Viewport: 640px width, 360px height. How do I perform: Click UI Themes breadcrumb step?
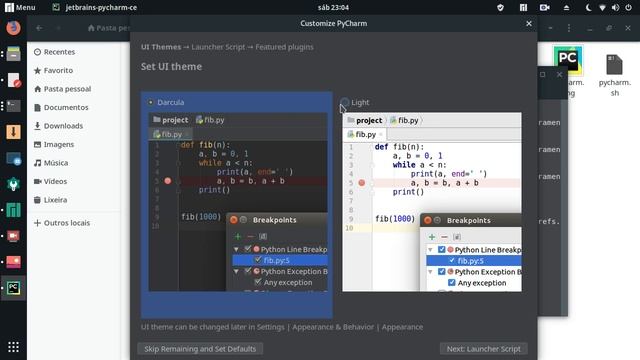161,47
